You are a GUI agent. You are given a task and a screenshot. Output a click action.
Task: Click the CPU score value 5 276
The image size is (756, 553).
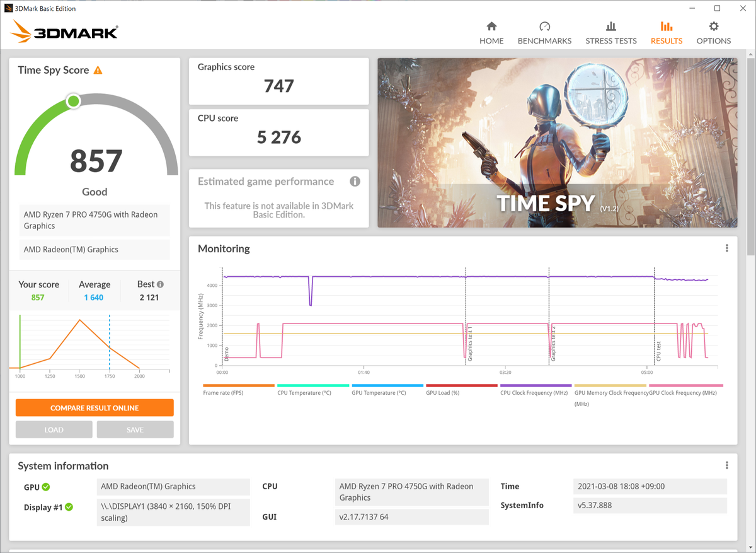click(x=279, y=137)
